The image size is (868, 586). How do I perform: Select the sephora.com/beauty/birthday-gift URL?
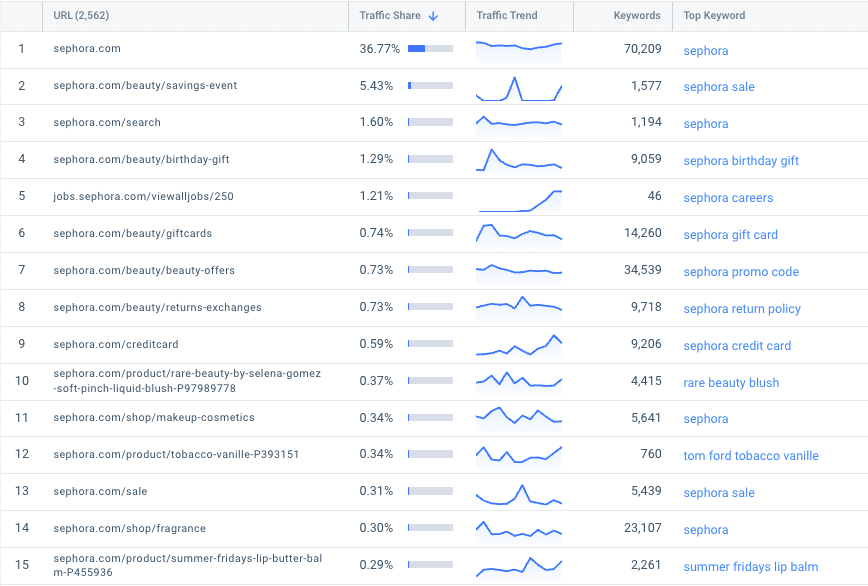[141, 159]
